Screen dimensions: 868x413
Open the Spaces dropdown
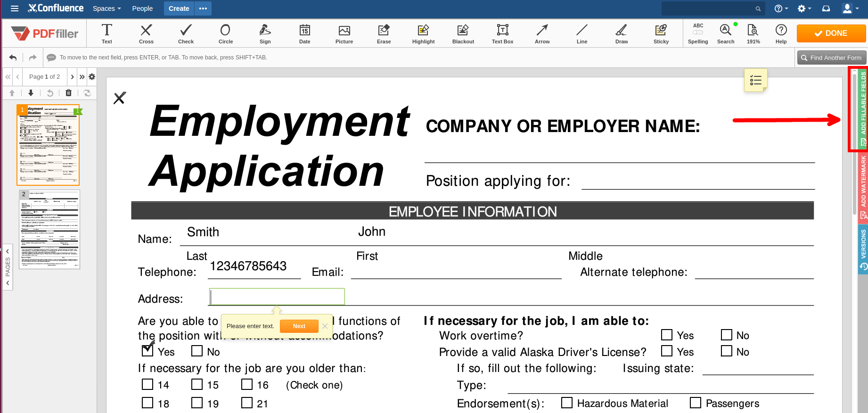coord(106,8)
